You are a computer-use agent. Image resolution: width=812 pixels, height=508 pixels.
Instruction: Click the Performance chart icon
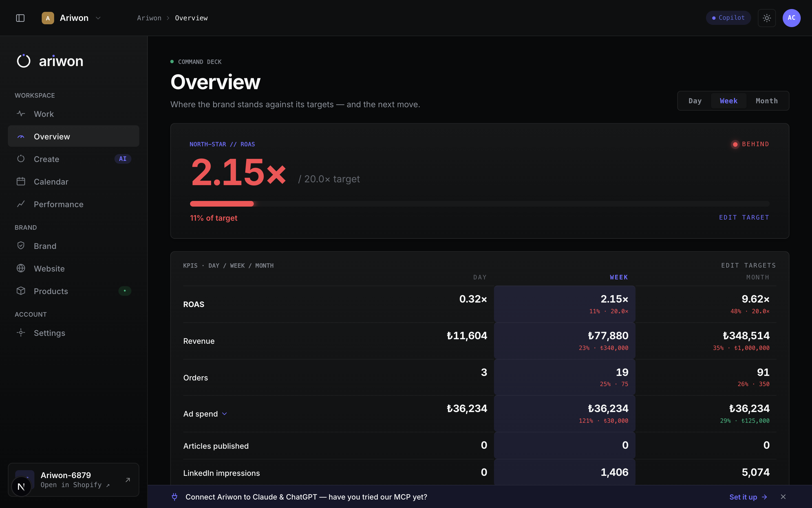pos(21,204)
